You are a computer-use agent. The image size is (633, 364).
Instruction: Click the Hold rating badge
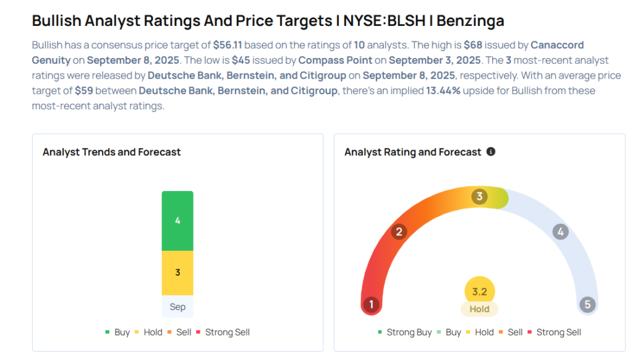coord(479,309)
